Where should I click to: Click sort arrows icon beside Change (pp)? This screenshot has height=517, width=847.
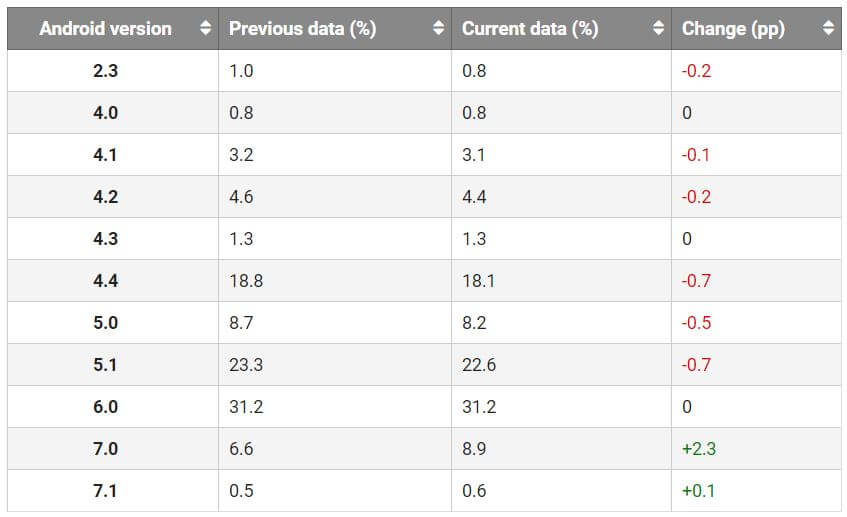pos(828,29)
